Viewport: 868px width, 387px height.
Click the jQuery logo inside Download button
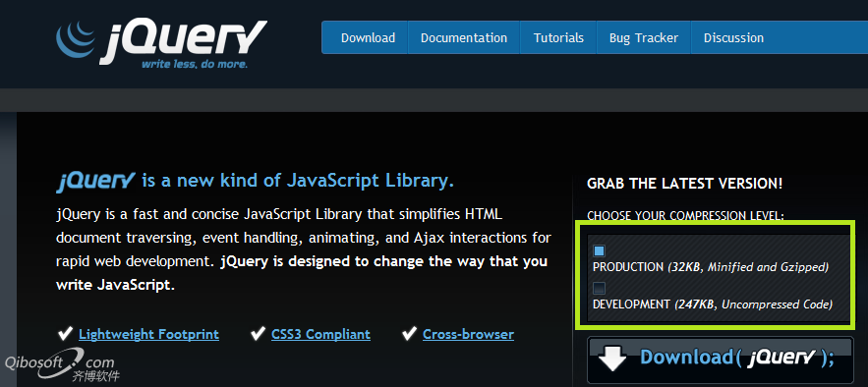coord(782,359)
